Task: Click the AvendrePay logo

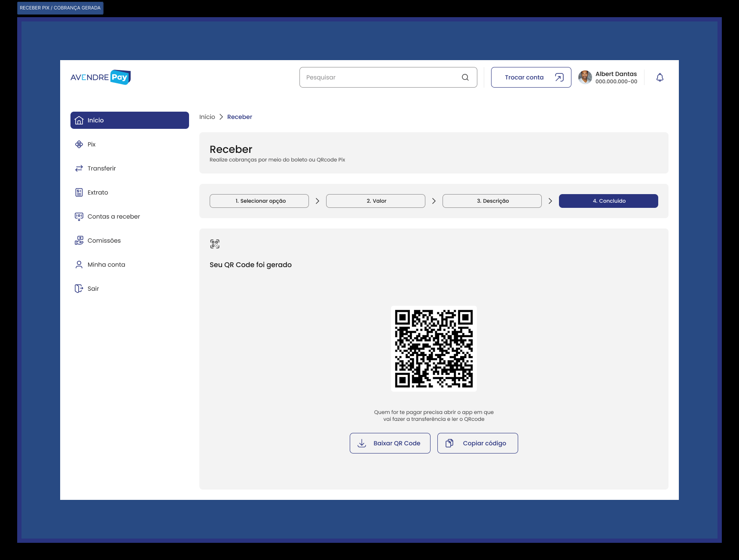Action: (101, 77)
